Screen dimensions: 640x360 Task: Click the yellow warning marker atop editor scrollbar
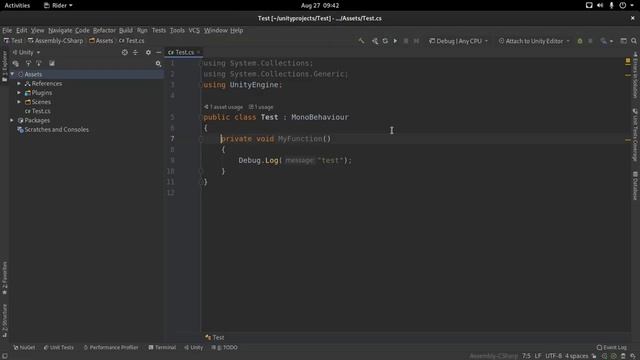(x=628, y=61)
